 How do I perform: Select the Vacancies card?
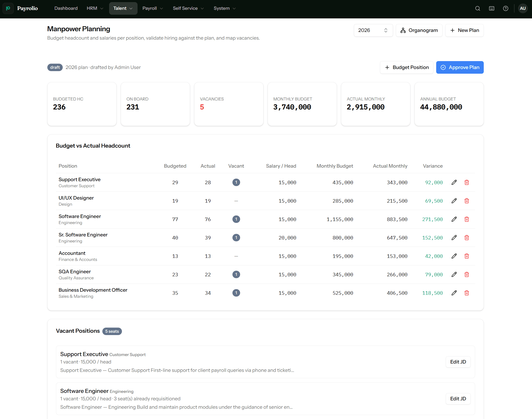pos(229,104)
